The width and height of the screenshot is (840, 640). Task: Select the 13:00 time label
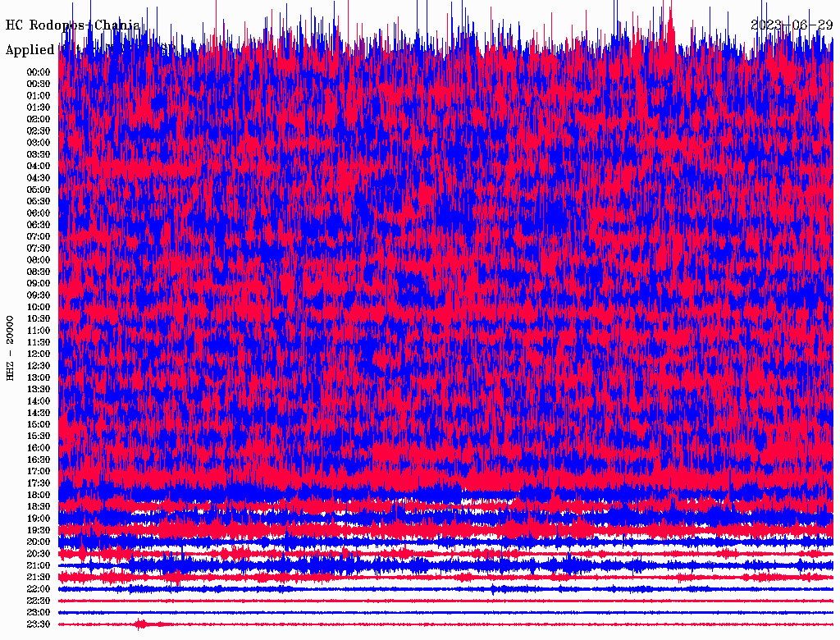(39, 377)
